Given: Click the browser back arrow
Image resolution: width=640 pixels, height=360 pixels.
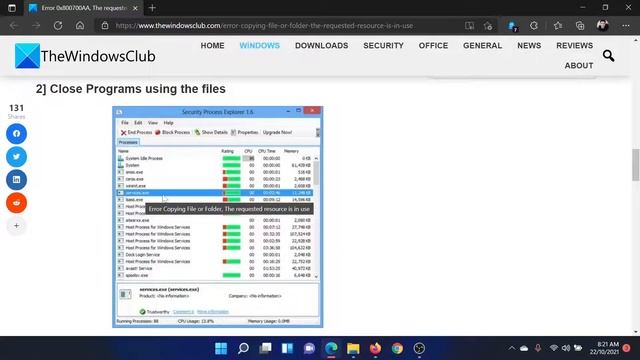Looking at the screenshot, I should pyautogui.click(x=14, y=25).
